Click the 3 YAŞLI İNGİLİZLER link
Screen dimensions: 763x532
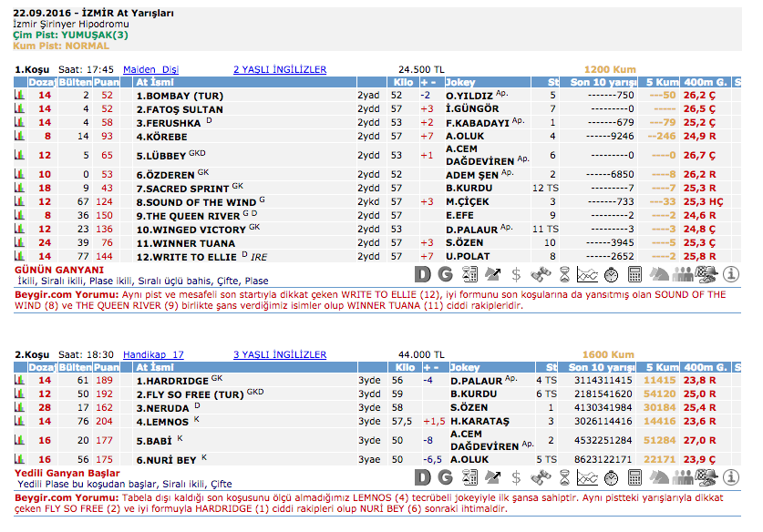point(280,354)
